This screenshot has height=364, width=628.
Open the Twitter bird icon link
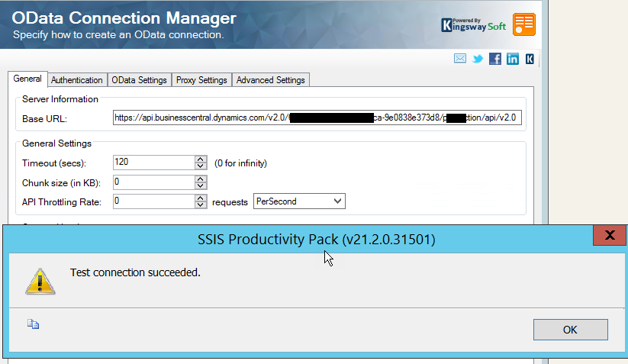pos(478,59)
